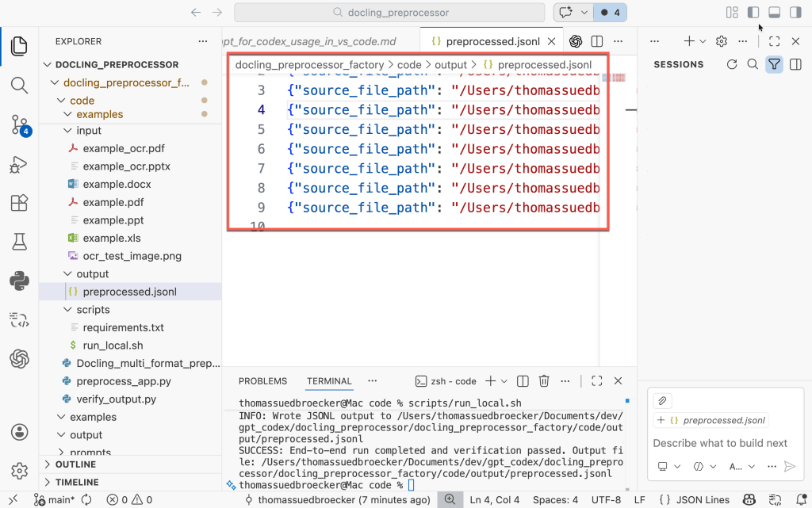Expand the TIMELINE section

[77, 482]
